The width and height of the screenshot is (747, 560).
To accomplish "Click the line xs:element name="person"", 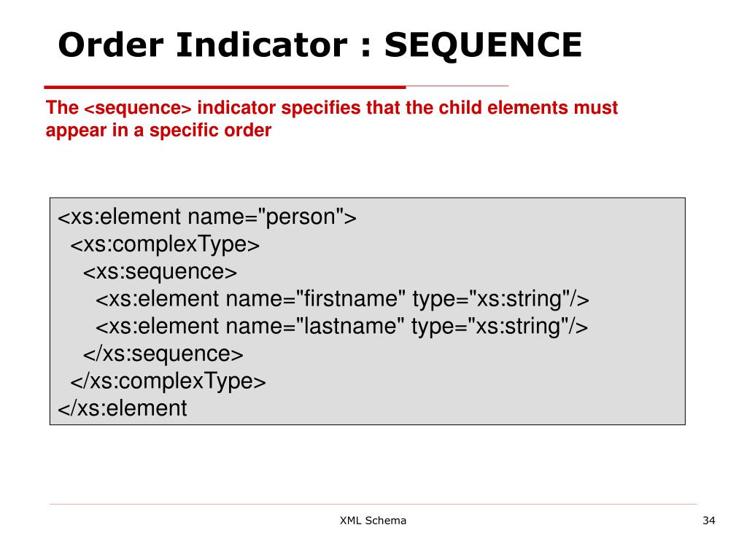I will tap(206, 217).
